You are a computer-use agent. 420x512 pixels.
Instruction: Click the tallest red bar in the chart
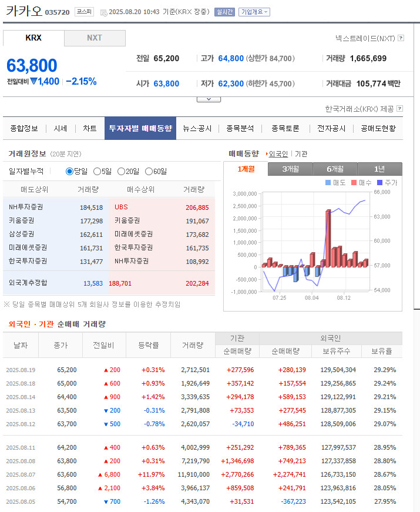tap(328, 239)
